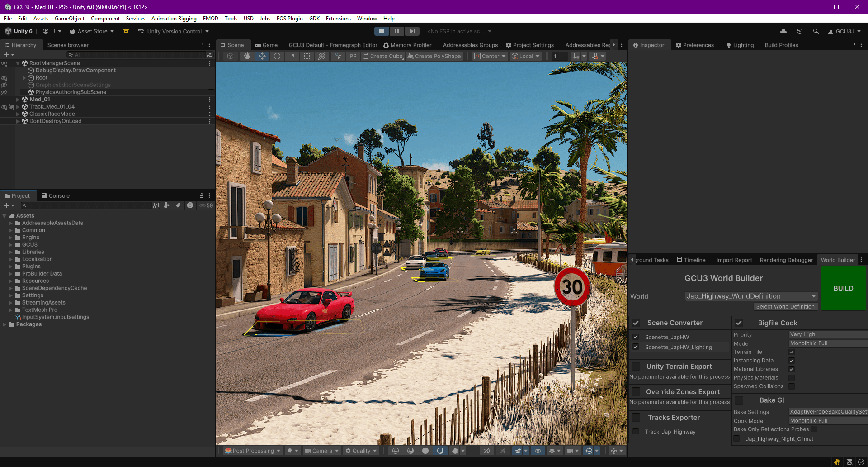Image resolution: width=868 pixels, height=467 pixels.
Task: Lock the Inspector panel
Action: point(854,45)
